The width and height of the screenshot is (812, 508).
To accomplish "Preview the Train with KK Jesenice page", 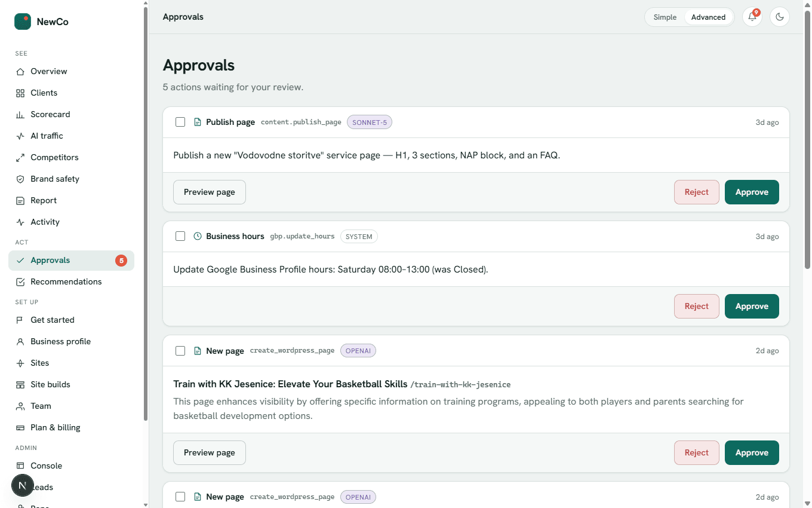I will click(209, 452).
